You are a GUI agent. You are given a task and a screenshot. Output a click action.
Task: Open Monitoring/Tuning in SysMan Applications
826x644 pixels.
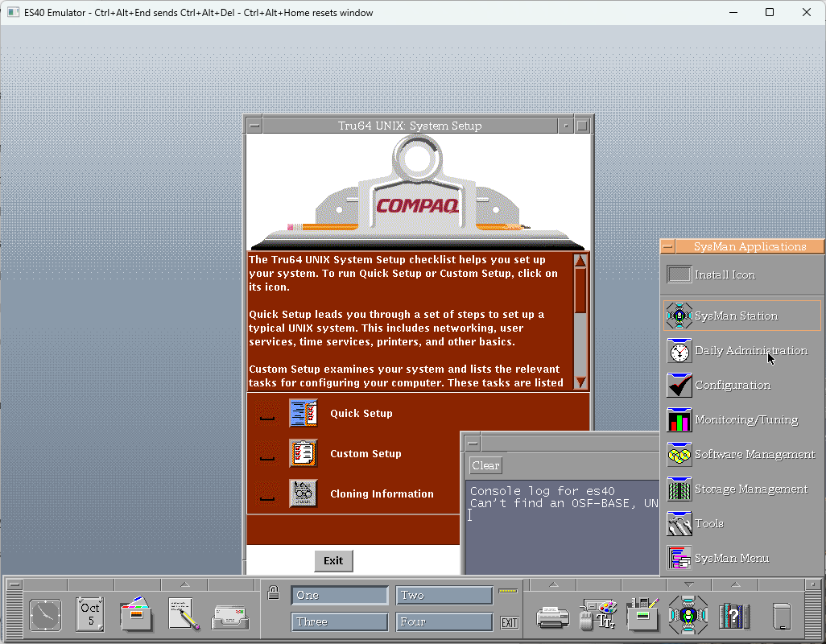click(741, 419)
